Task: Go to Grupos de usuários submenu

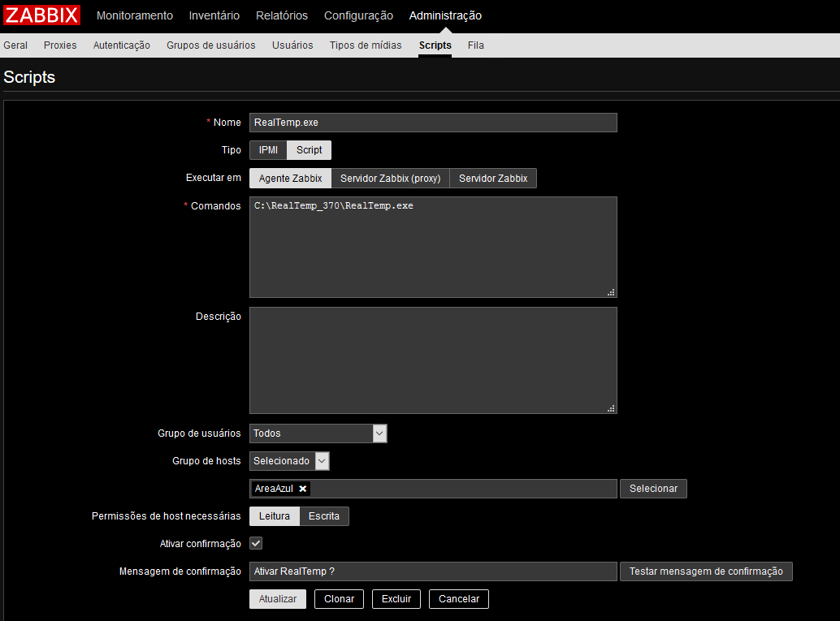Action: (x=211, y=45)
